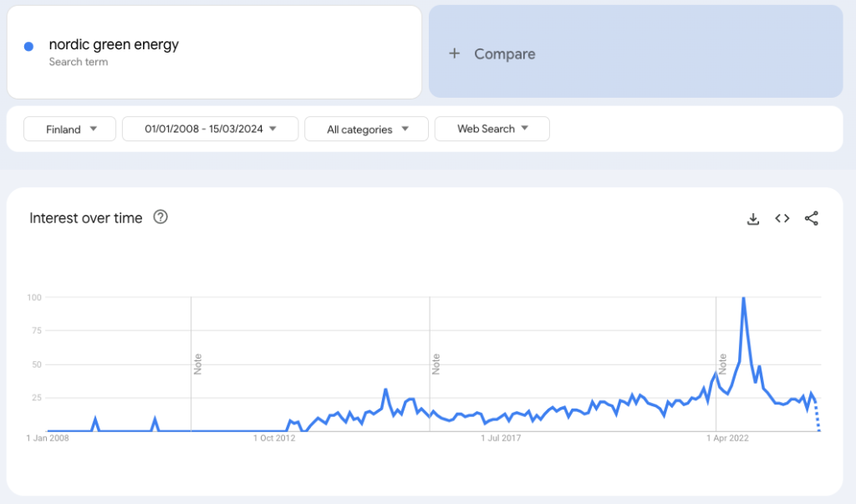Open the Finland region dropdown
856x504 pixels.
click(70, 129)
